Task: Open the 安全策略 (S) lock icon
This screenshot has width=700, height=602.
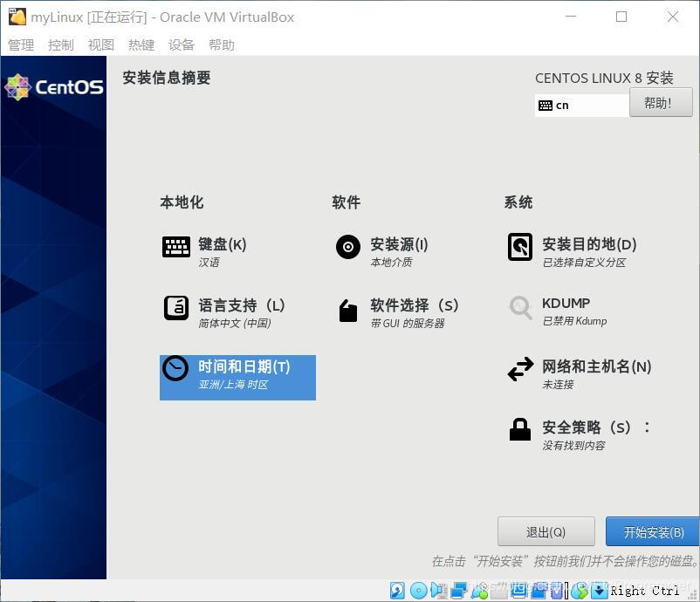Action: tap(520, 429)
